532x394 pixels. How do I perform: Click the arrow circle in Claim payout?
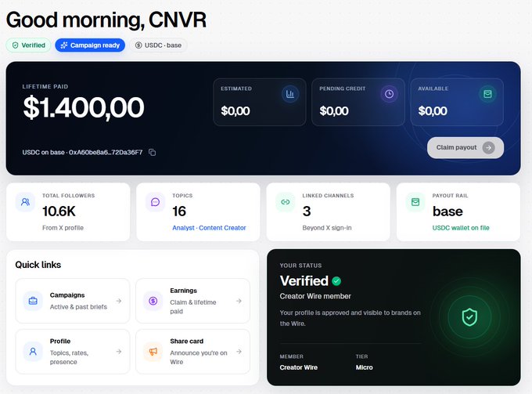pos(488,147)
